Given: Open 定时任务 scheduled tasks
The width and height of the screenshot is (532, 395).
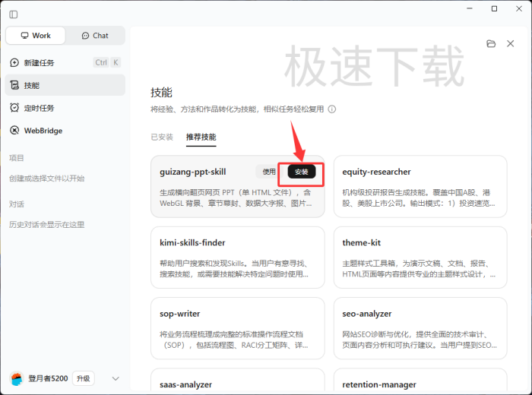Looking at the screenshot, I should 65,108.
